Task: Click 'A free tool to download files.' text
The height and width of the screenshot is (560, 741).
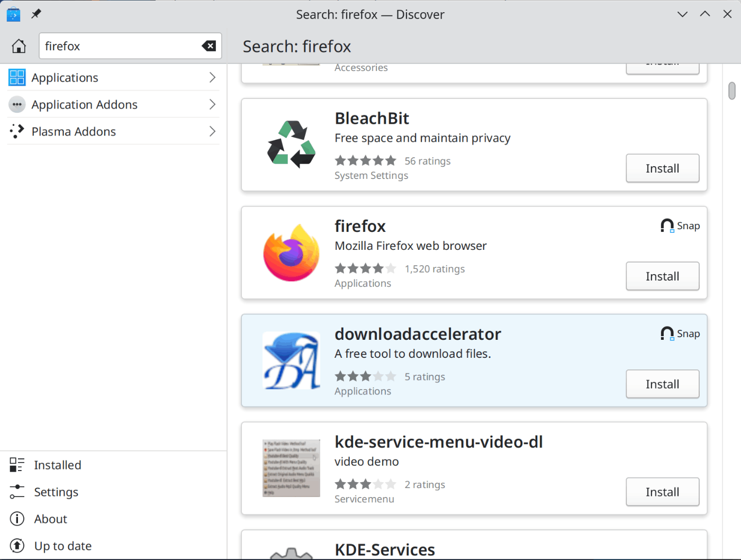Action: coord(413,354)
